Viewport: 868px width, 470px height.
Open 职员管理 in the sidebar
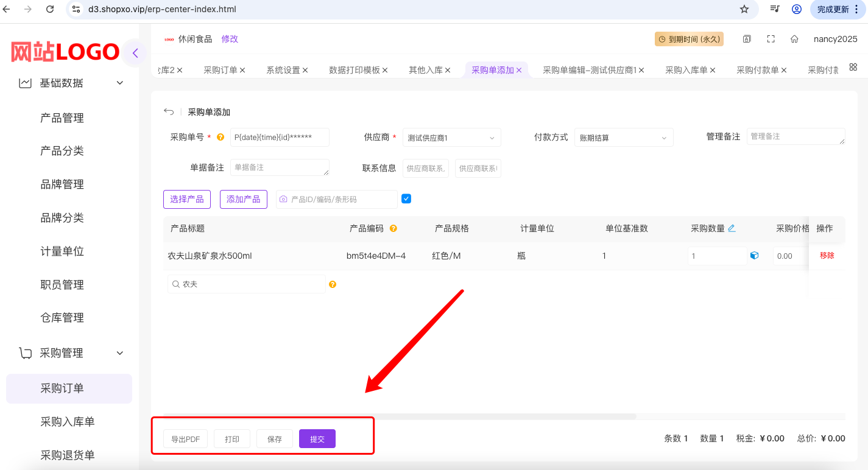point(62,285)
